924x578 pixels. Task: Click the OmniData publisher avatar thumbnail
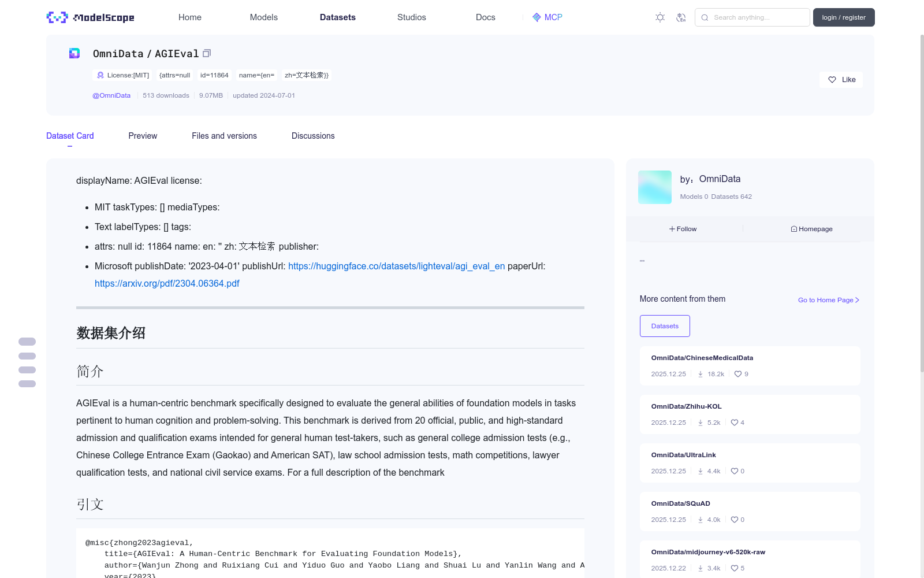(x=655, y=187)
